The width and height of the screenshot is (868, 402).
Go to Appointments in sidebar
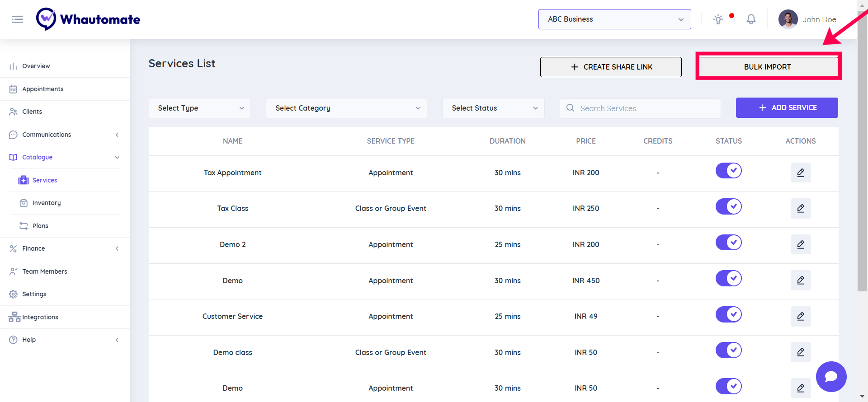tap(43, 89)
